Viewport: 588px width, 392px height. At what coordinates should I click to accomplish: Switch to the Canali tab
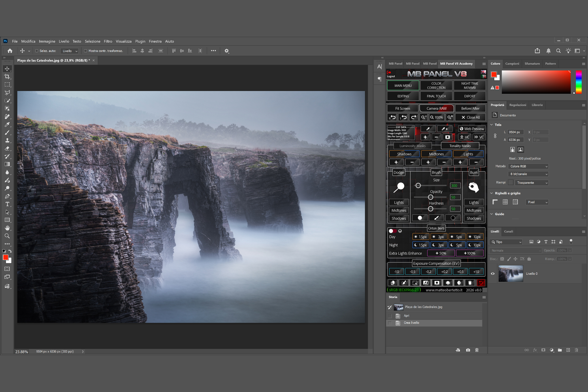click(508, 232)
